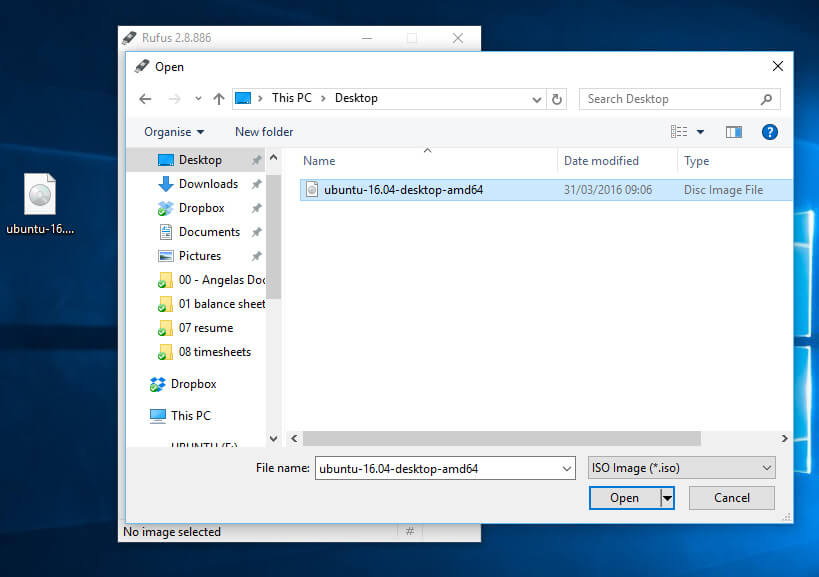Select the ubuntu-16.04-desktop-amd64 file entry
This screenshot has width=819, height=577.
click(400, 189)
